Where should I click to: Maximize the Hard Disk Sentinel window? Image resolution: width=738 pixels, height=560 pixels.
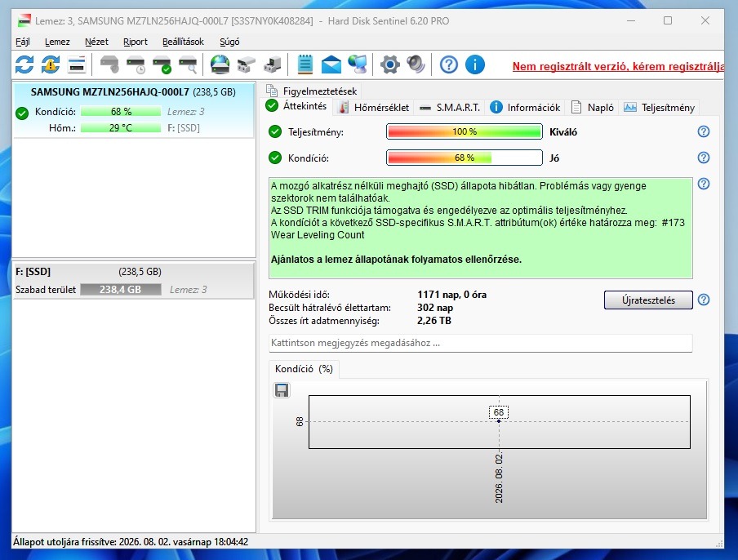click(x=668, y=20)
